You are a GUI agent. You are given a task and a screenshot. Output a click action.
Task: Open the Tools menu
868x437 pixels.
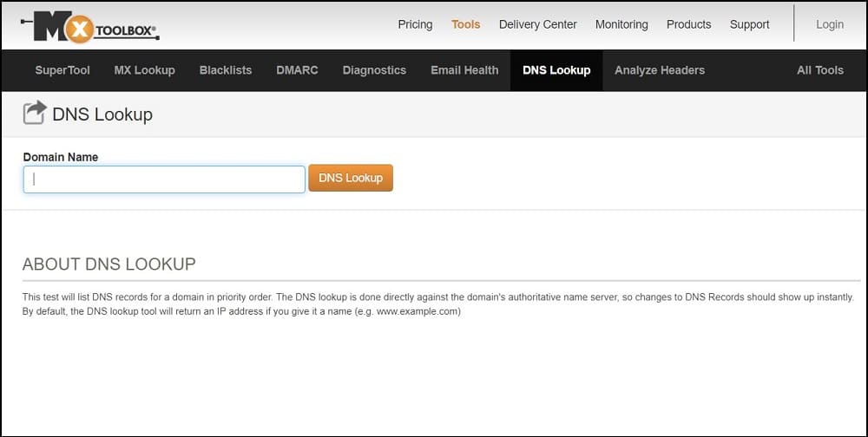(465, 24)
